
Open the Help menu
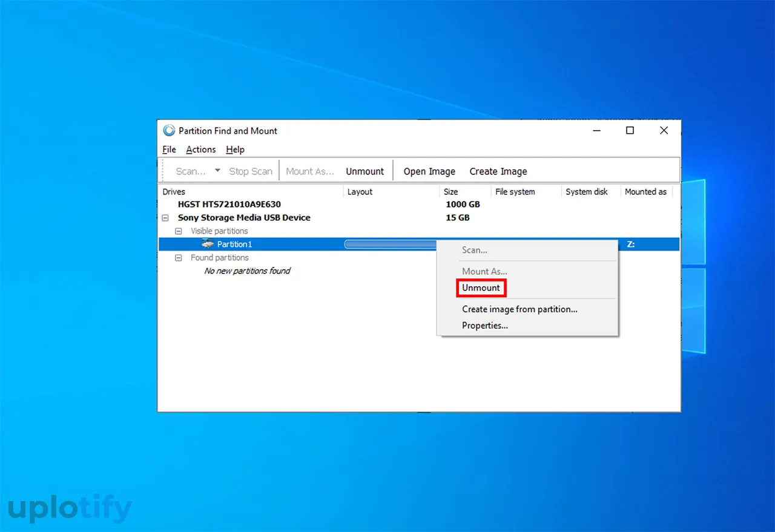click(x=235, y=149)
